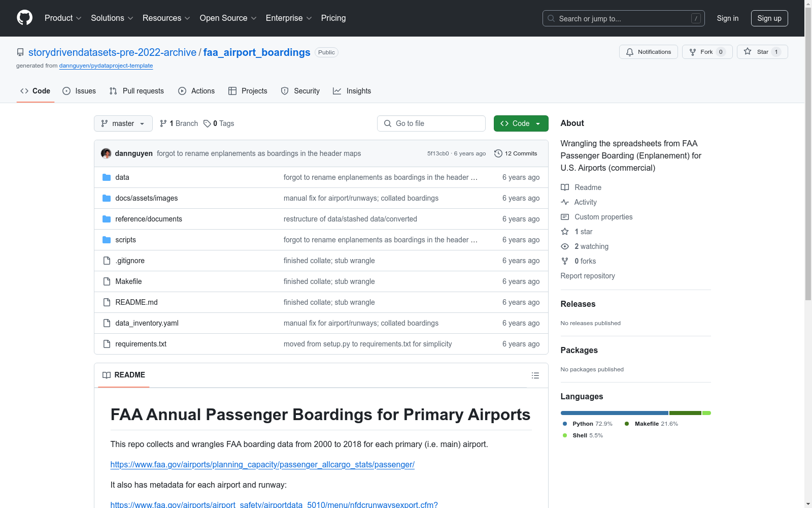Switch to the Security tab

point(300,91)
